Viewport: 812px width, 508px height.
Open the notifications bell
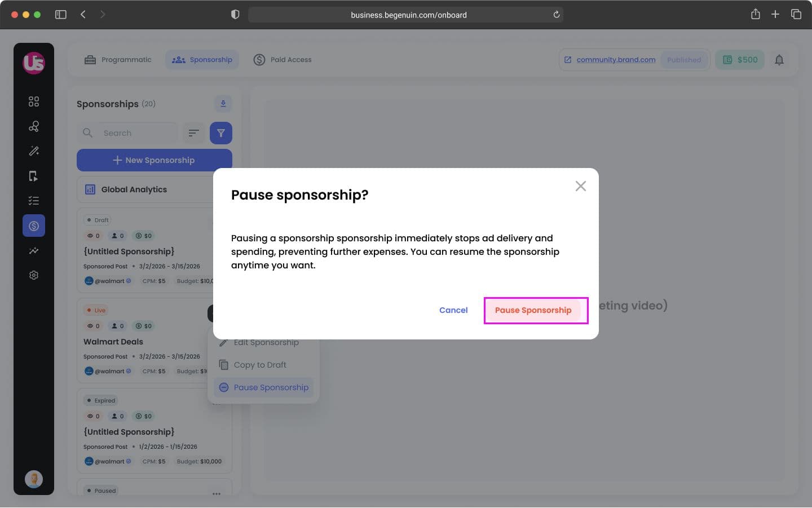tap(779, 60)
